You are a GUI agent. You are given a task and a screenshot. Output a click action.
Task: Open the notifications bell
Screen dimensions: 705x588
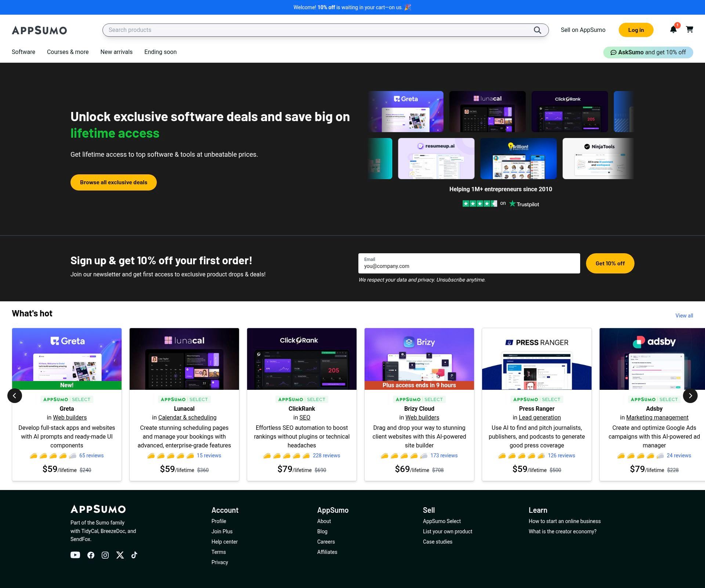(x=673, y=30)
